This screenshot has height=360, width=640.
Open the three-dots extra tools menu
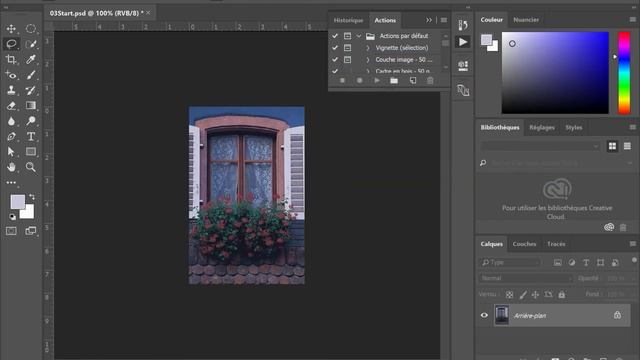coord(11,182)
